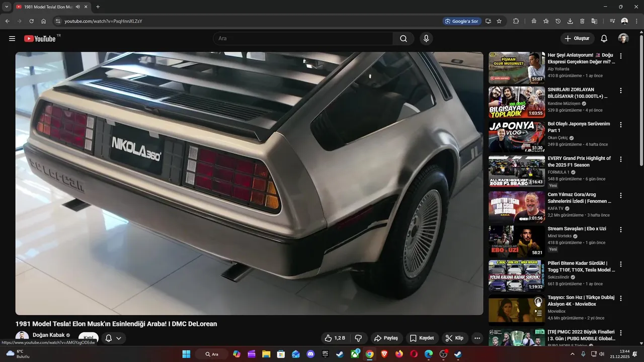Click the DeLorean video player frame

pyautogui.click(x=249, y=184)
